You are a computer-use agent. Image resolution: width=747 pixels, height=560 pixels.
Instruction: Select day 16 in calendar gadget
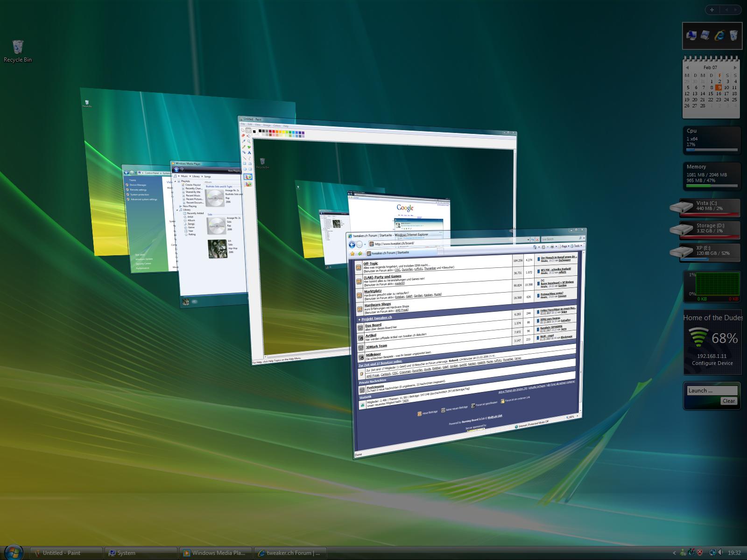coord(719,93)
